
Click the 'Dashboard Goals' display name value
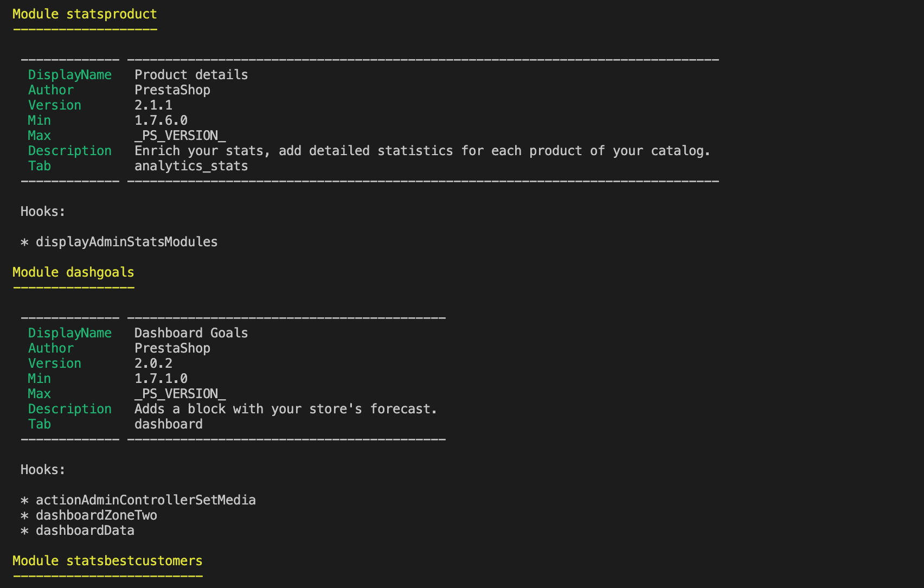[191, 333]
